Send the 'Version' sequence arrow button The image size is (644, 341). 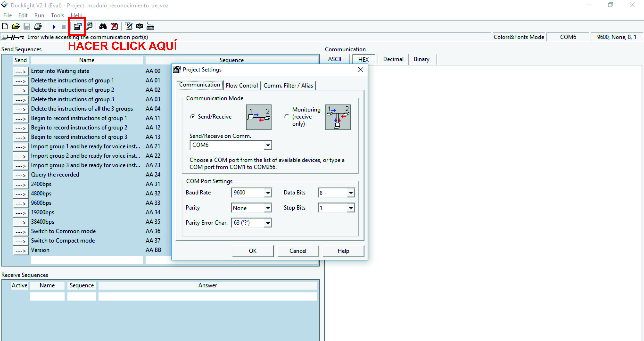tap(21, 251)
